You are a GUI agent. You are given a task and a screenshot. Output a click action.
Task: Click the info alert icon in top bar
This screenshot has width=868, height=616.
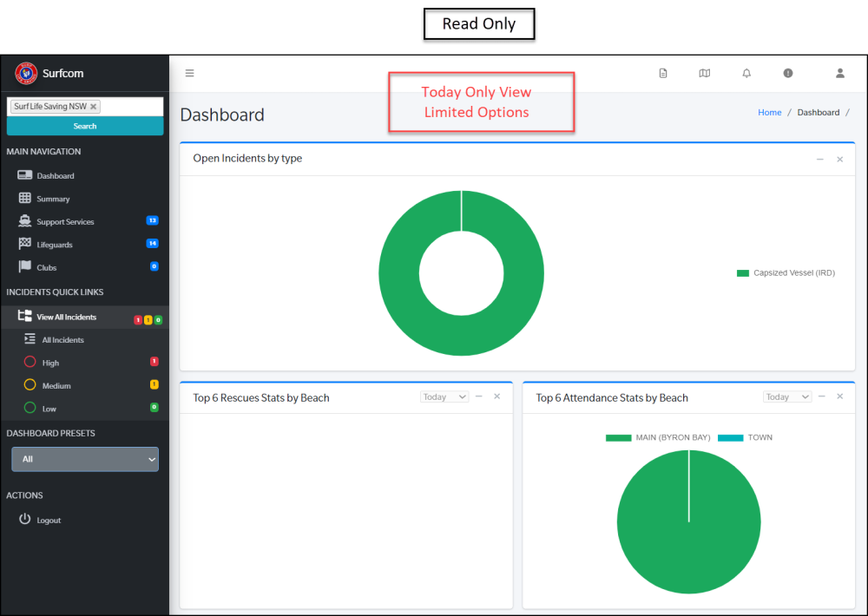coord(787,73)
